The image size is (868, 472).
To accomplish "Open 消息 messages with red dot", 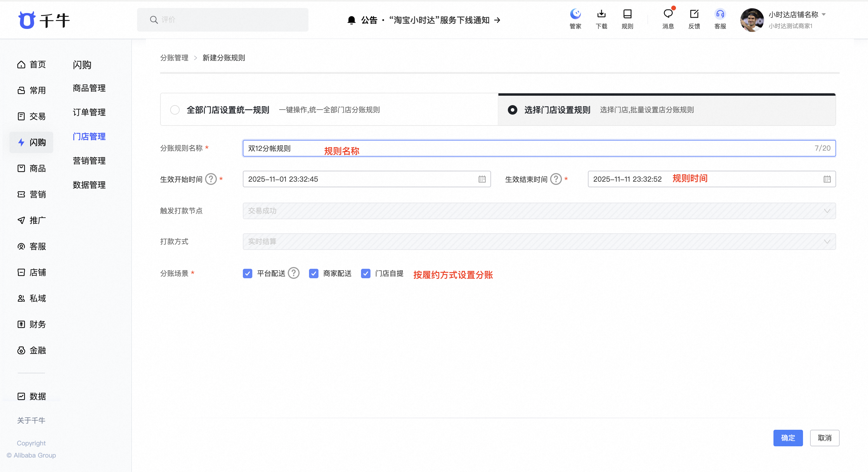I will pyautogui.click(x=668, y=14).
